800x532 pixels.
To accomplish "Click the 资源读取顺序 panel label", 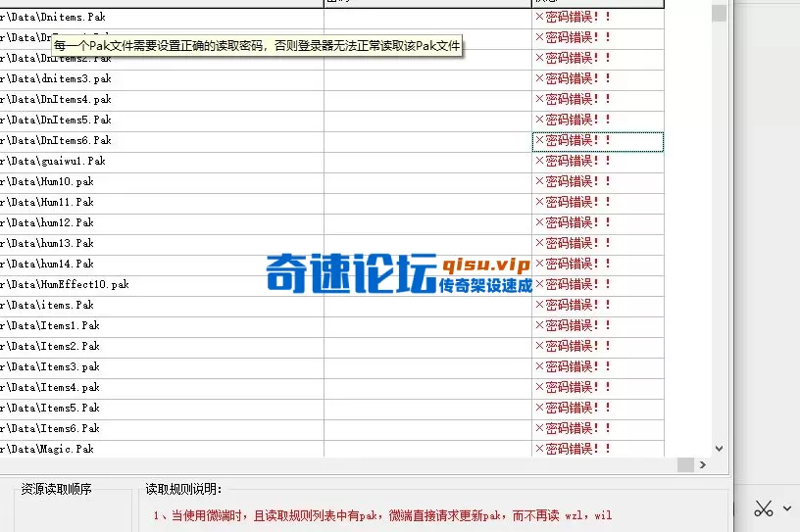I will pyautogui.click(x=57, y=489).
